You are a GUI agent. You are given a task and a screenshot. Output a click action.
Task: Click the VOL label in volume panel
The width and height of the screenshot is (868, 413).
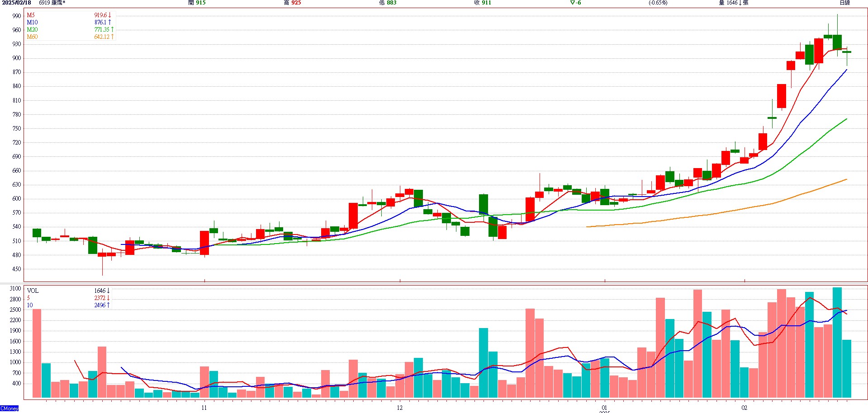point(33,291)
